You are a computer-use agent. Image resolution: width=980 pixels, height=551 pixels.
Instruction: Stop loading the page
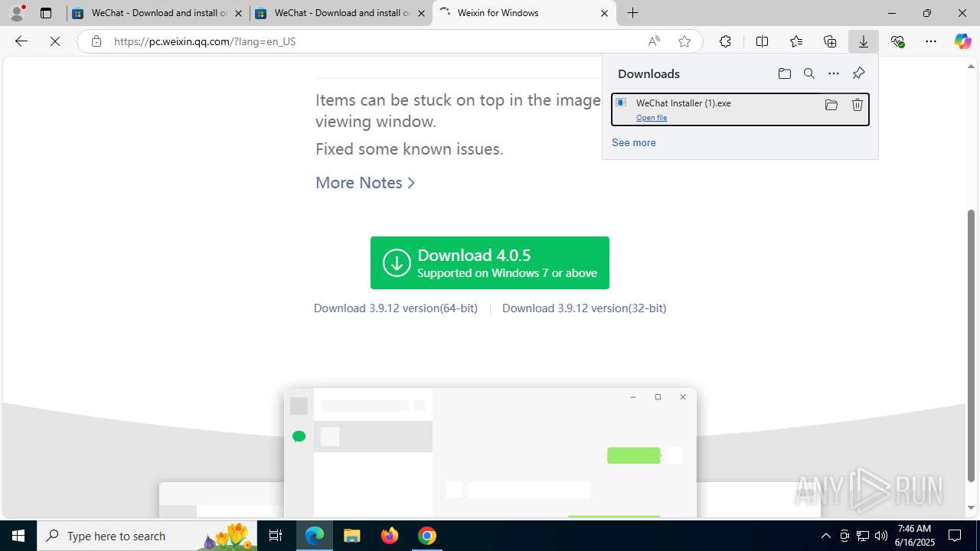click(55, 41)
